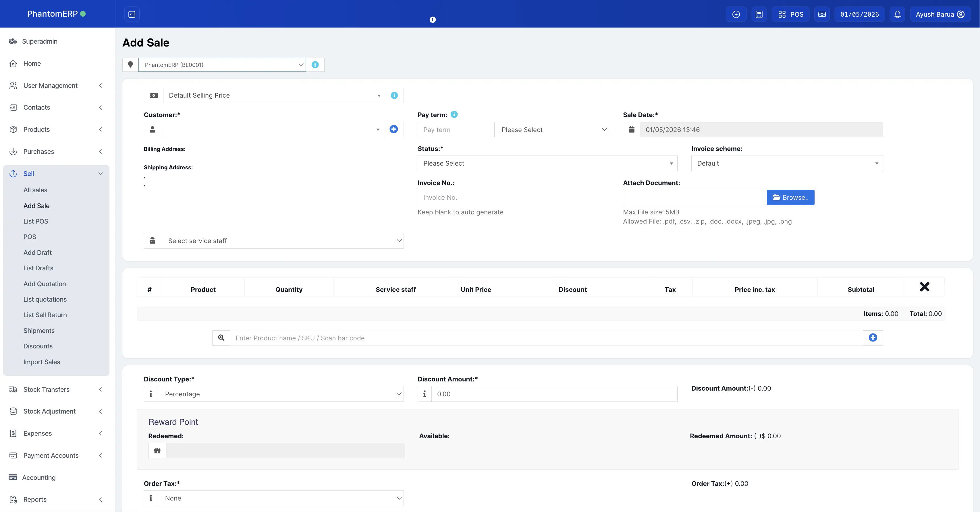Image resolution: width=980 pixels, height=512 pixels.
Task: Click the circular plus icon in the top bar
Action: point(736,14)
